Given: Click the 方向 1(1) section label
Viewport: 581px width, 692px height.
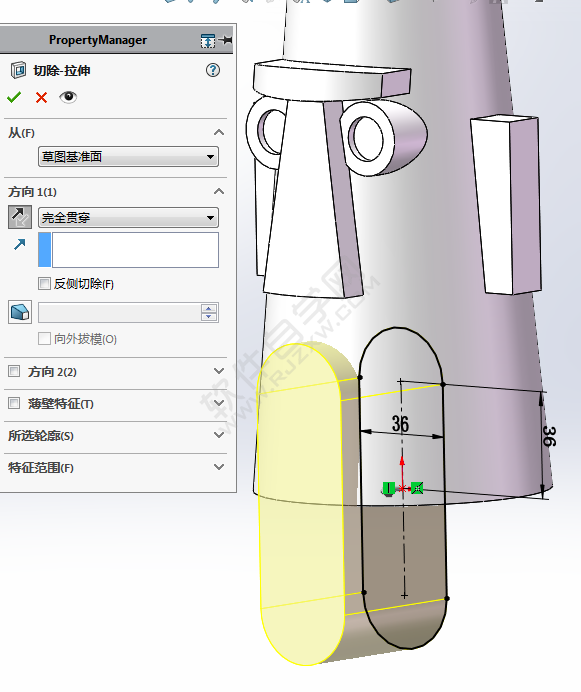Looking at the screenshot, I should 32,192.
